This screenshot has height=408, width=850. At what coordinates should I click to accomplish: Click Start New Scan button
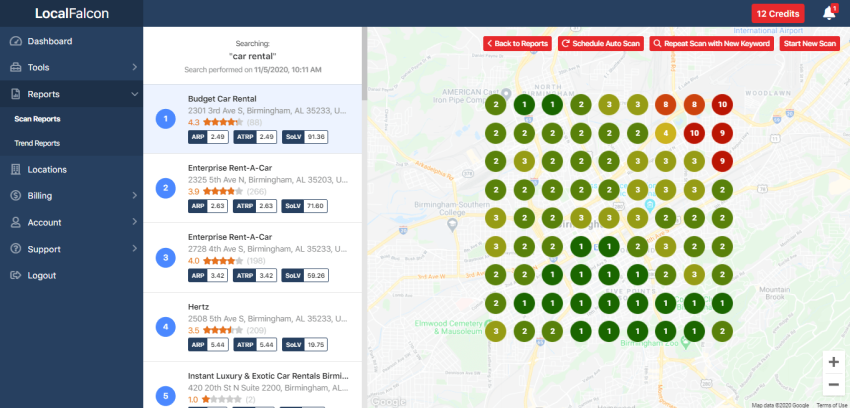810,44
